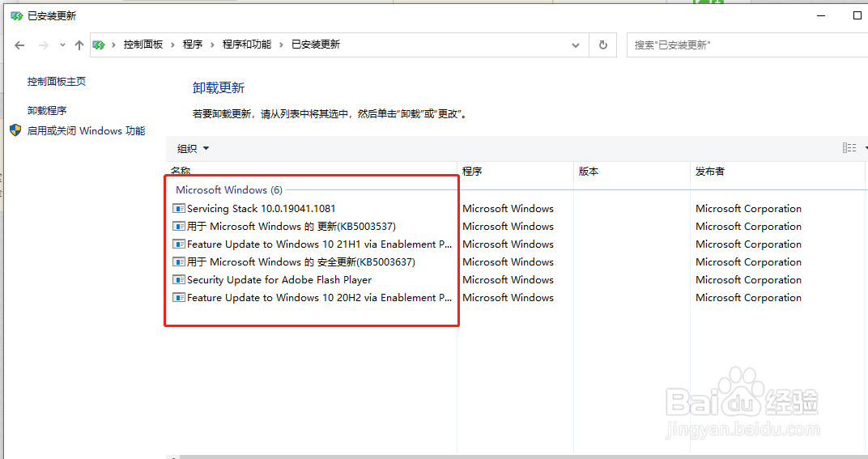Select update KB5003537 row
The image size is (868, 459).
[291, 227]
